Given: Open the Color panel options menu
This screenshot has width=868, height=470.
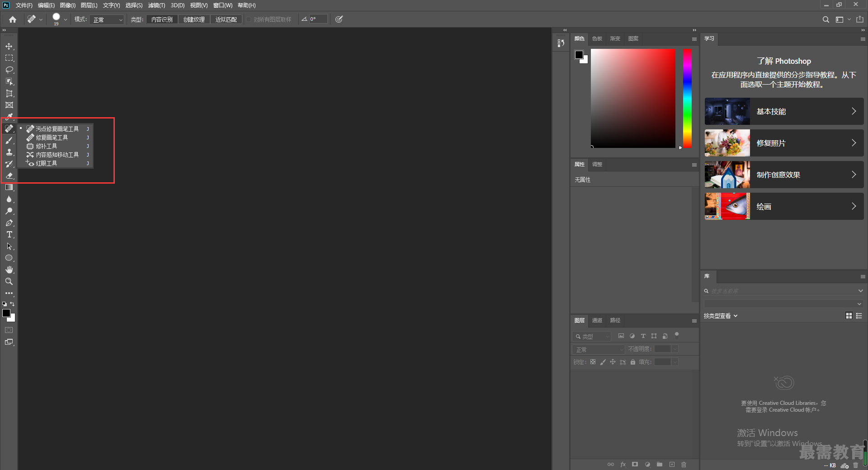Looking at the screenshot, I should coord(694,39).
